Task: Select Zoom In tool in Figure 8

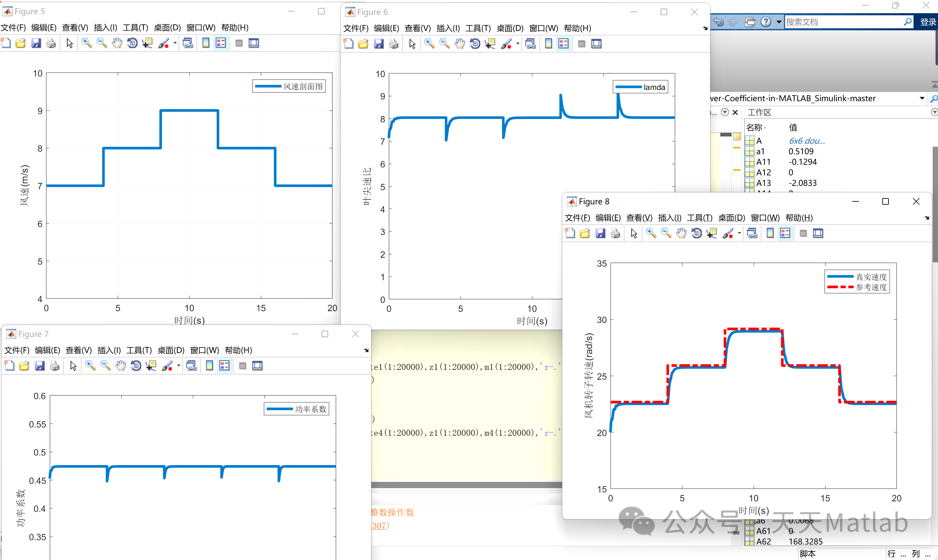Action: (651, 233)
